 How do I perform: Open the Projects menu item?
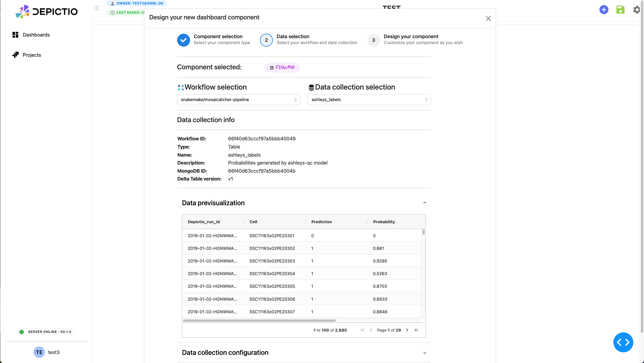[x=32, y=55]
